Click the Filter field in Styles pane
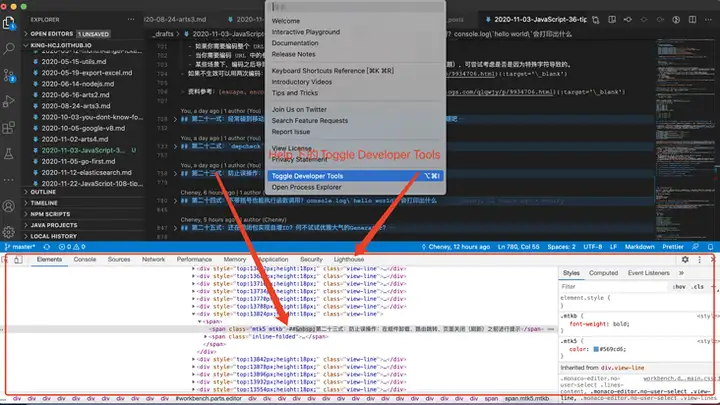720x405 pixels. (x=613, y=287)
